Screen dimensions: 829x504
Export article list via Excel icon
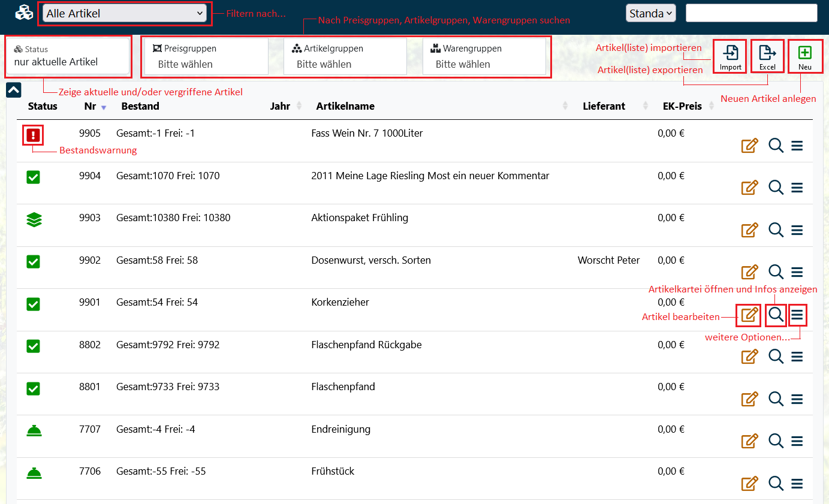point(767,56)
